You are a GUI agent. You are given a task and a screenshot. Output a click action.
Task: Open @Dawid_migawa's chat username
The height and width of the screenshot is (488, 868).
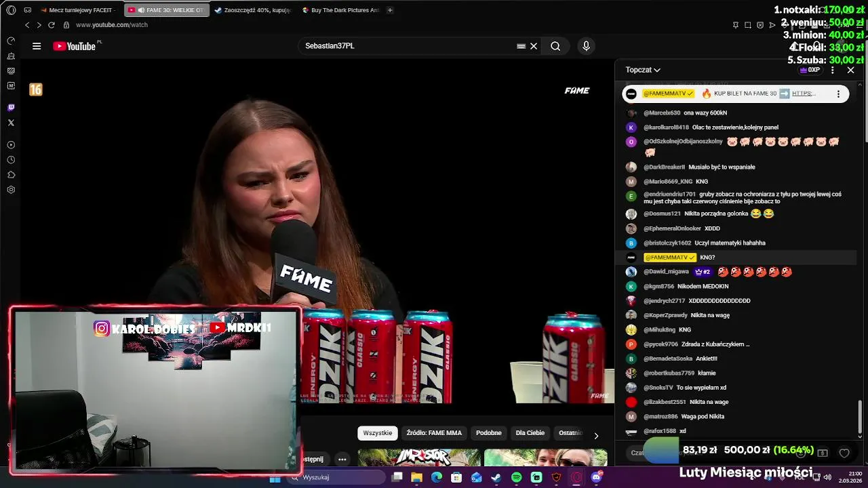click(x=666, y=272)
